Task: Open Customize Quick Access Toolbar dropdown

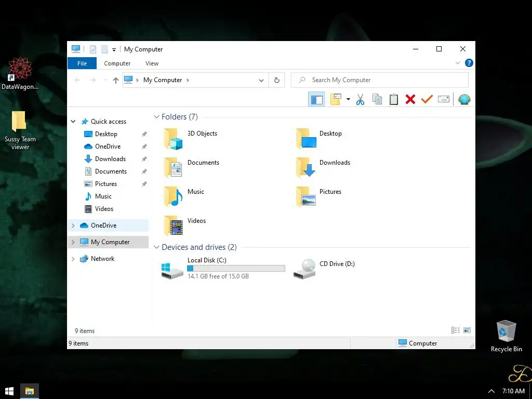Action: (x=114, y=50)
